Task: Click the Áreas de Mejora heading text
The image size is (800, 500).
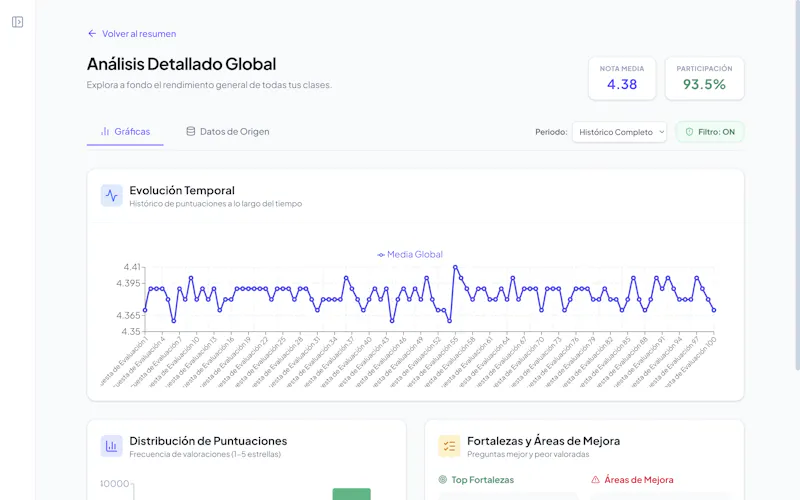Action: point(639,480)
